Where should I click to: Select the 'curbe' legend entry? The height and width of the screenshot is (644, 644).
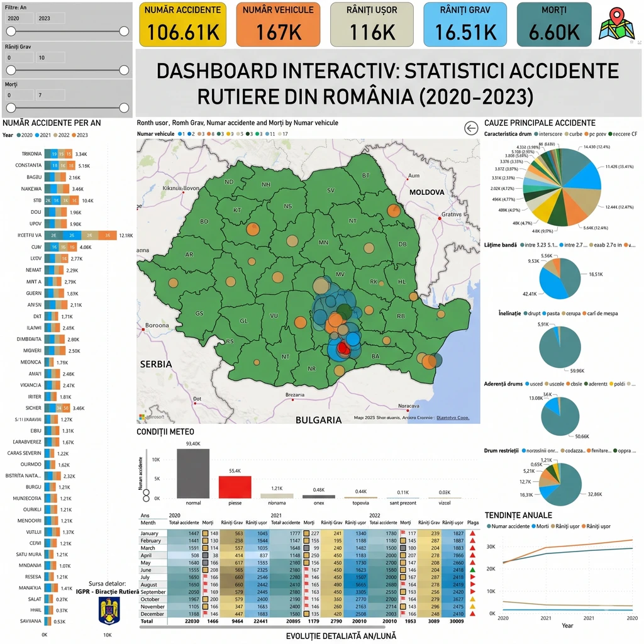click(573, 134)
